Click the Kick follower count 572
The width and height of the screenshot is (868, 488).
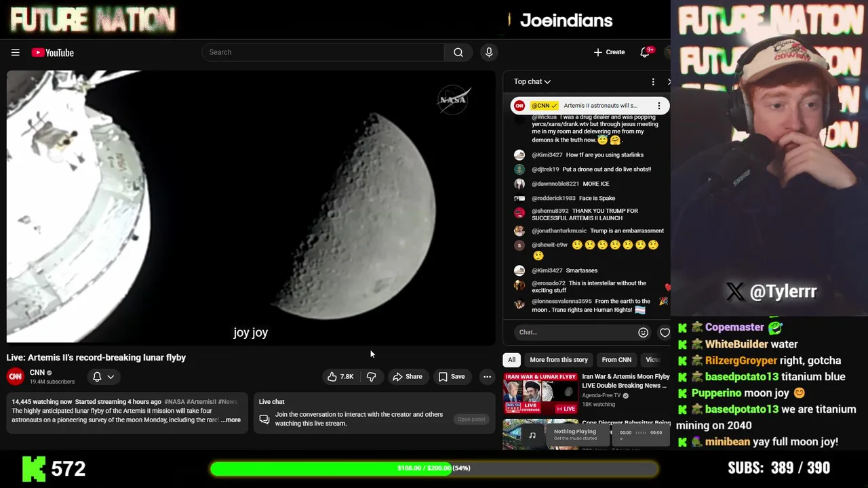click(68, 468)
